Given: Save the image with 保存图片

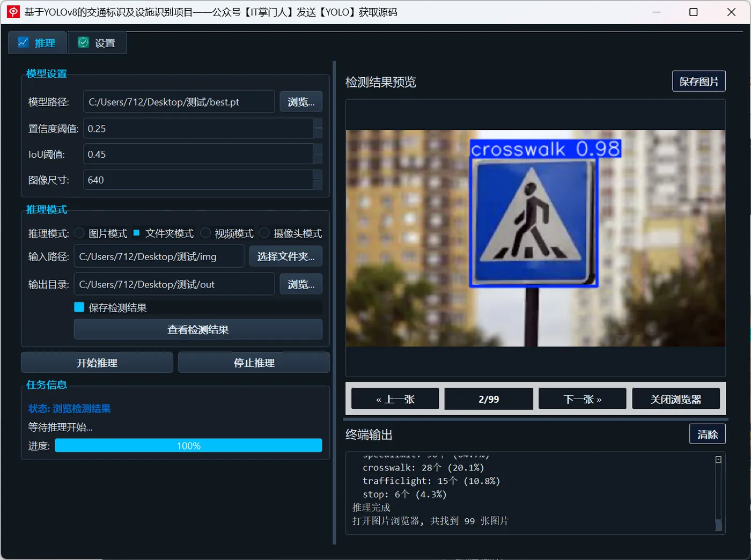Looking at the screenshot, I should pyautogui.click(x=699, y=81).
